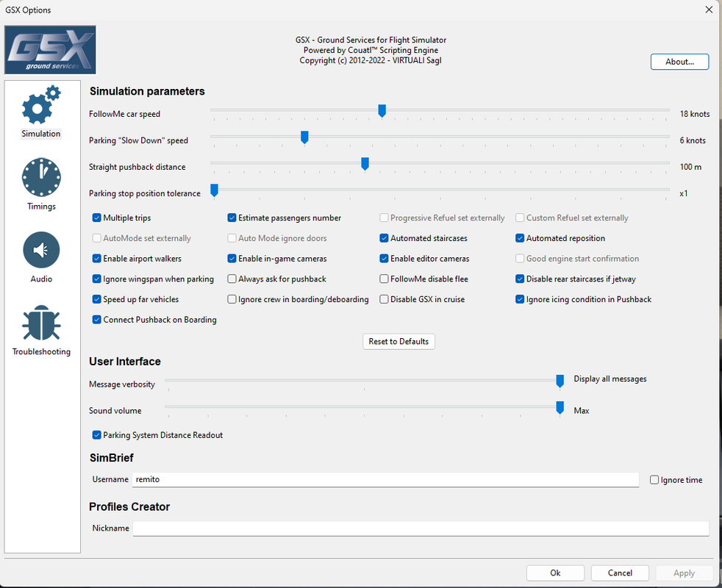Viewport: 722px width, 588px height.
Task: Uncheck Multiple trips checkbox
Action: coord(97,218)
